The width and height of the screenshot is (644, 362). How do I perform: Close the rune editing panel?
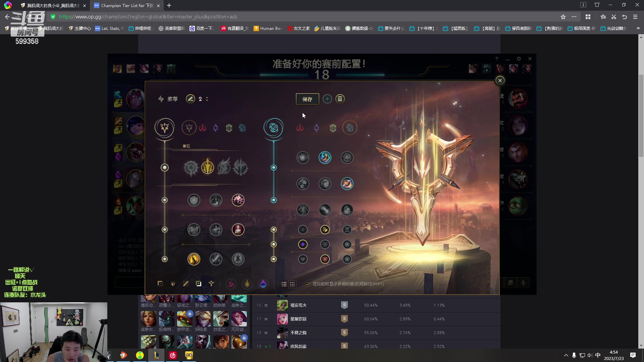pos(500,80)
